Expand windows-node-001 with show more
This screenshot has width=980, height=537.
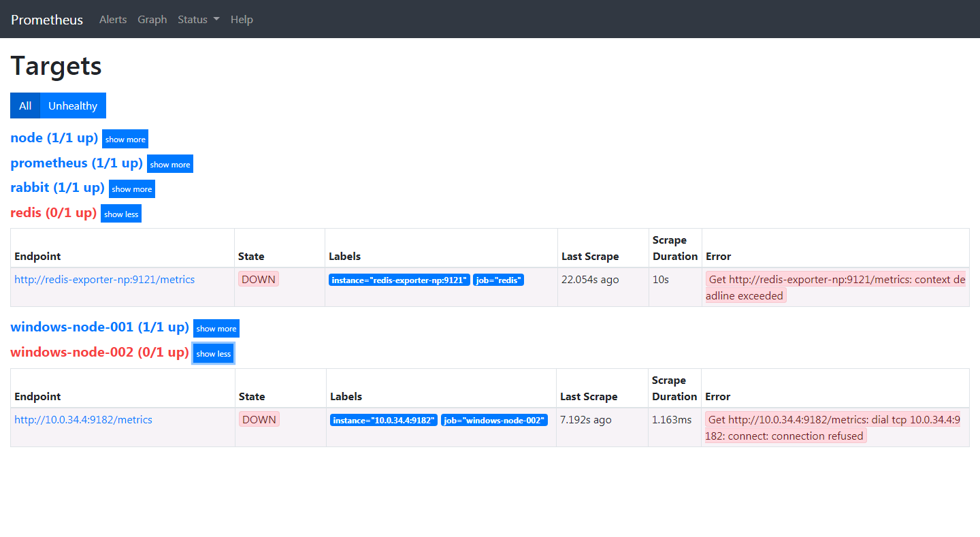[216, 328]
